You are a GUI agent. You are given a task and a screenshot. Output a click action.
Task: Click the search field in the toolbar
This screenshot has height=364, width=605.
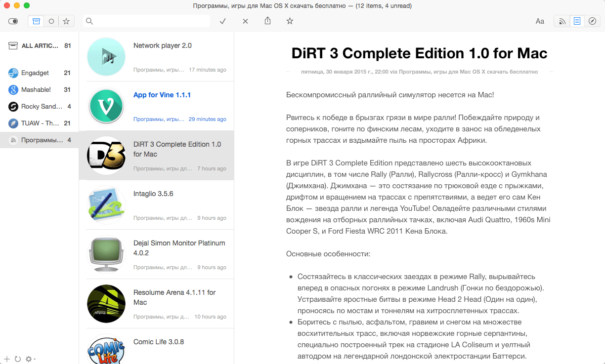[147, 21]
